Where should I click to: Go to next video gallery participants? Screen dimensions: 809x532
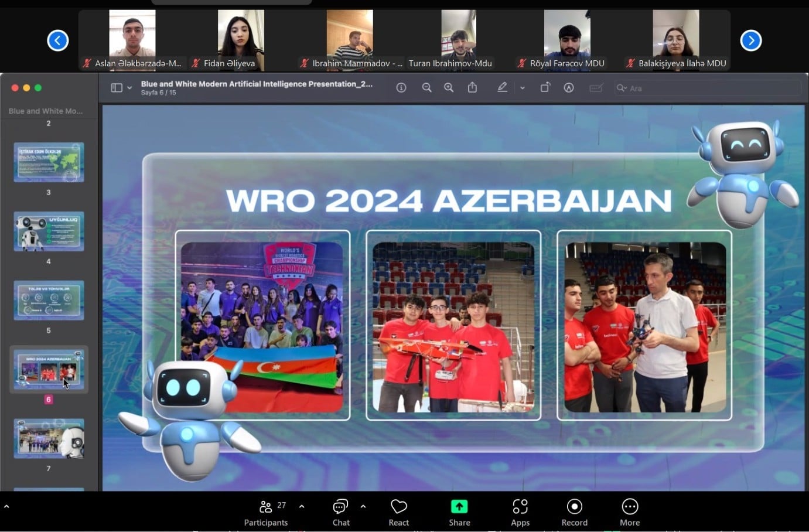pyautogui.click(x=751, y=40)
